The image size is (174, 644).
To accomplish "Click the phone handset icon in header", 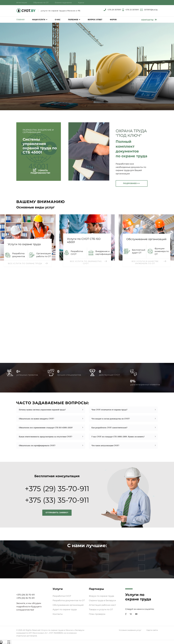I will tap(105, 10).
